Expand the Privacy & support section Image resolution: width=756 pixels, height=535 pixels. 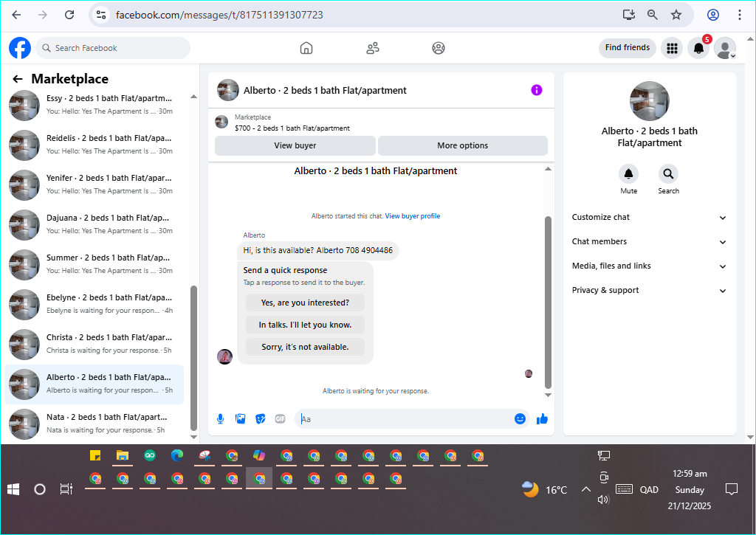649,290
